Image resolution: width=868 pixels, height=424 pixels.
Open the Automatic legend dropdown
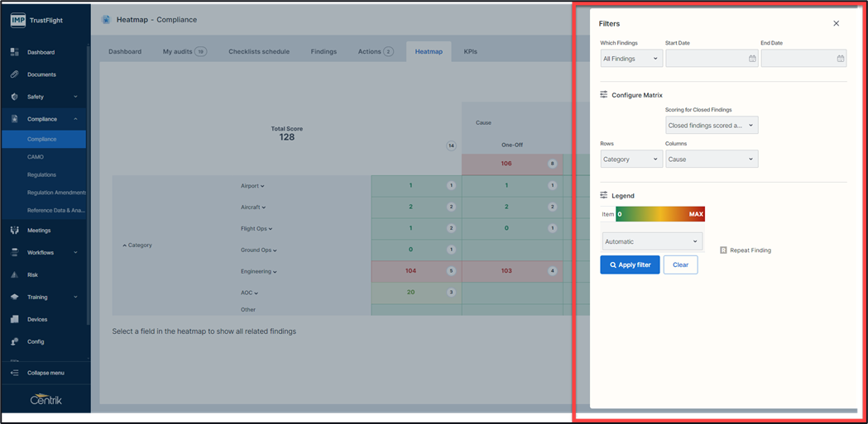click(652, 242)
